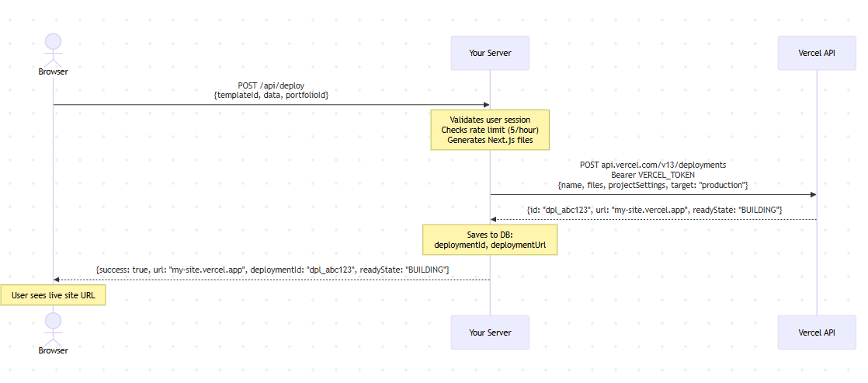Click arrowhead pointing into Vercel API lifeline
The width and height of the screenshot is (868, 383).
[x=813, y=194]
